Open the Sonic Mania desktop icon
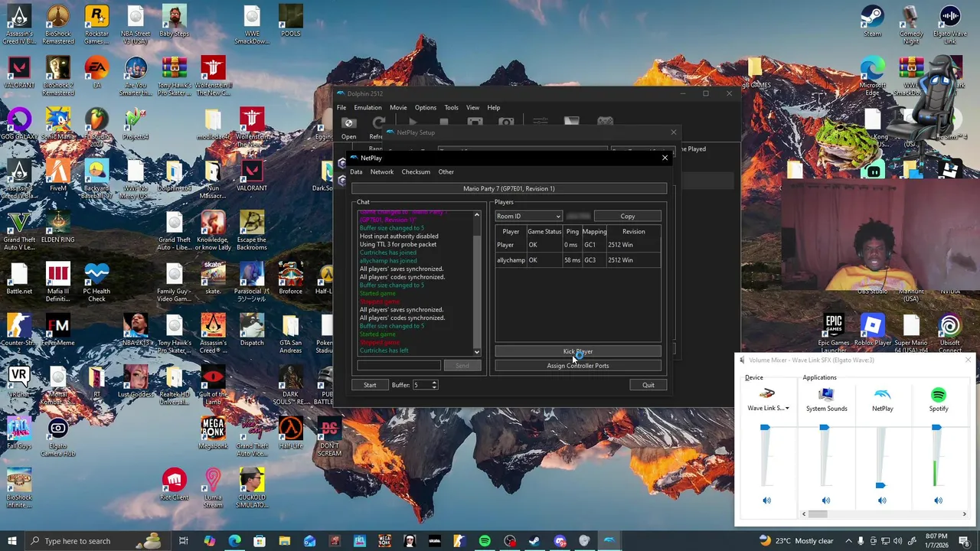This screenshot has width=980, height=551. 57,124
